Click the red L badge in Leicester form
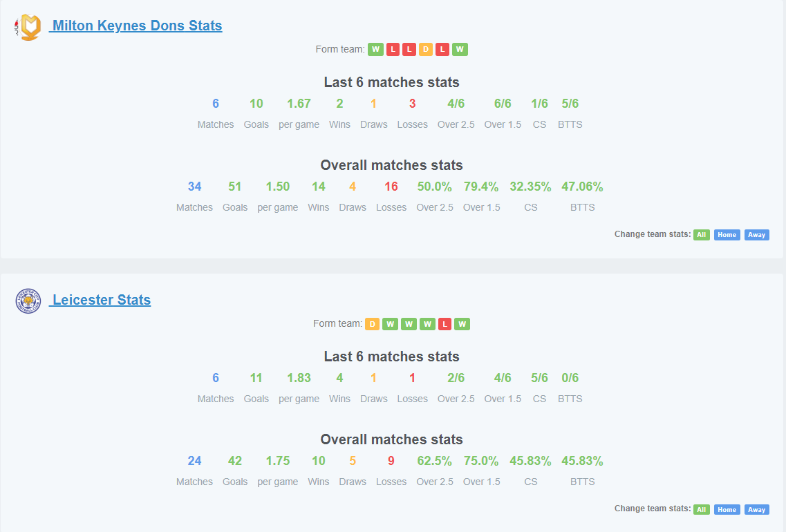The height and width of the screenshot is (532, 786). 445,324
